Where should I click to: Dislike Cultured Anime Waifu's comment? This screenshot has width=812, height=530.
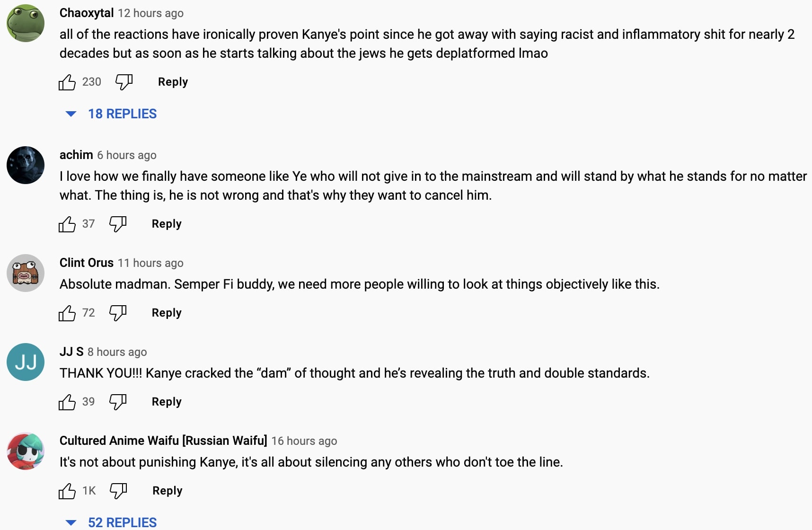(x=118, y=491)
